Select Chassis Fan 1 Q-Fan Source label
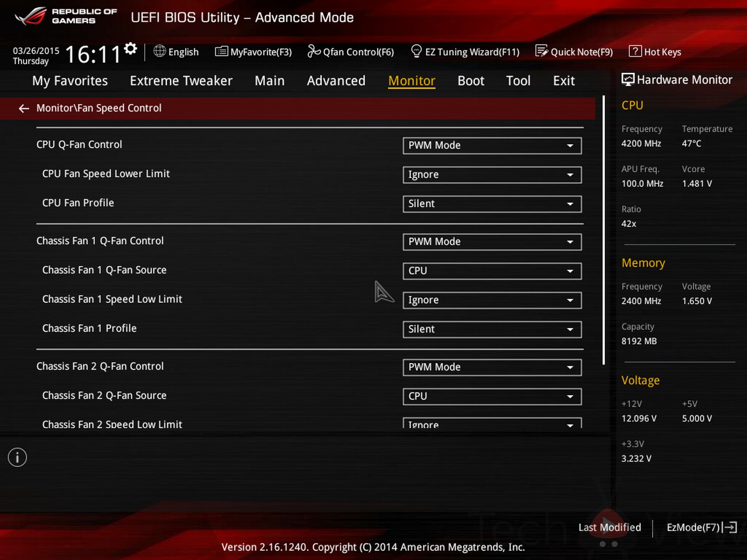Viewport: 747px width, 560px height. (104, 270)
